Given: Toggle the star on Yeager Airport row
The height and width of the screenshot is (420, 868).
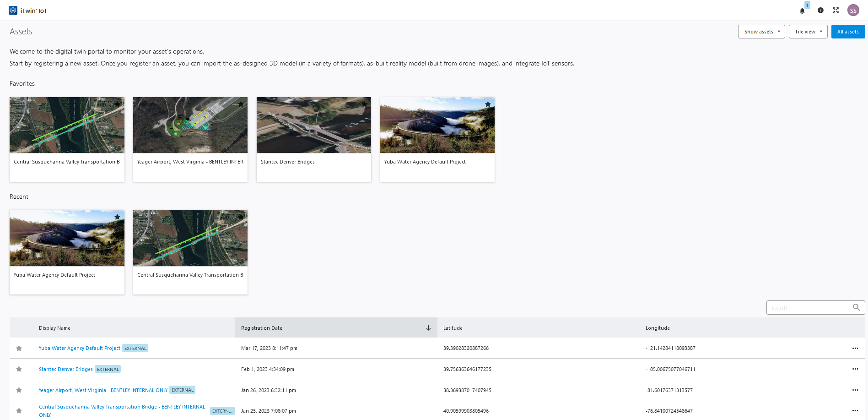Looking at the screenshot, I should (19, 390).
